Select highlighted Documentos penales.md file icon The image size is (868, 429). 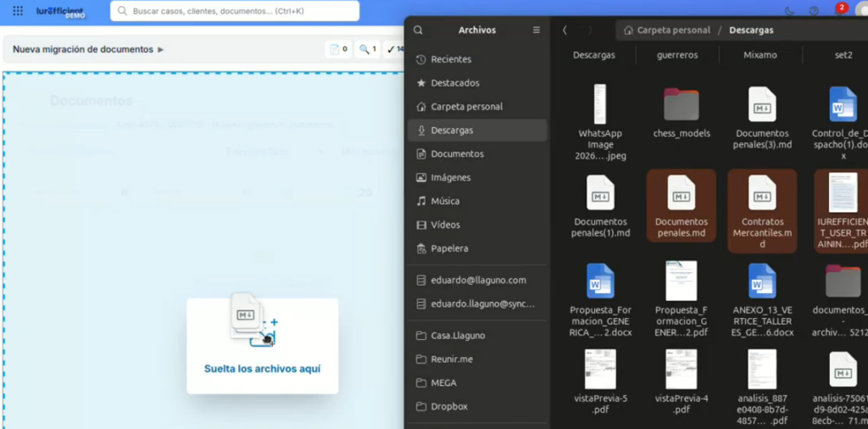click(682, 192)
